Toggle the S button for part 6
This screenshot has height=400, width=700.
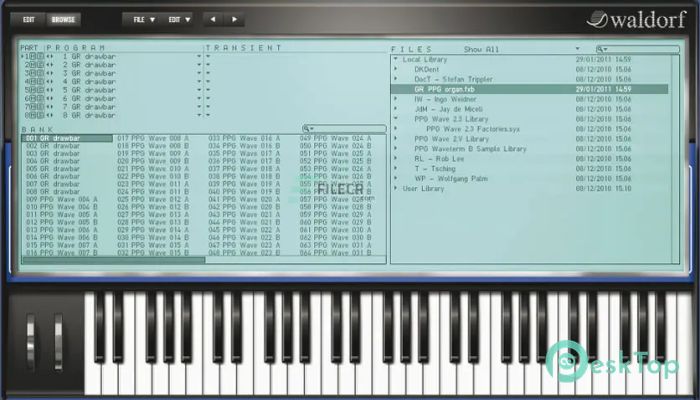41,99
